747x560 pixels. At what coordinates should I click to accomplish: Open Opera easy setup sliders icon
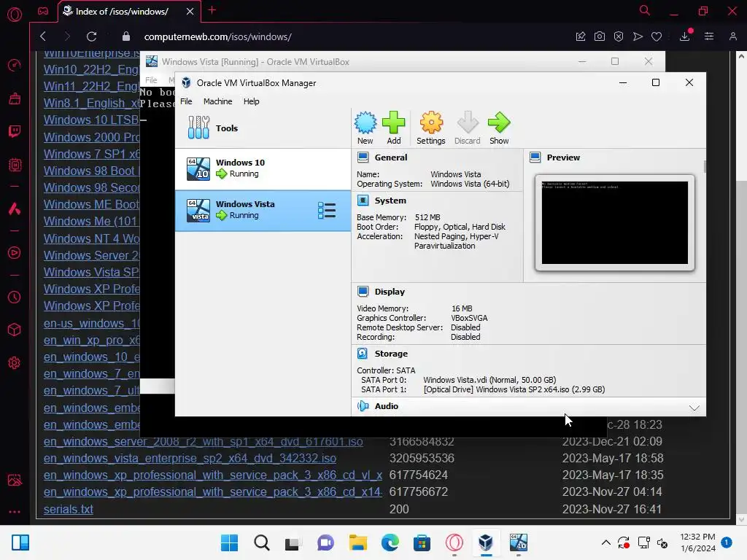(709, 36)
